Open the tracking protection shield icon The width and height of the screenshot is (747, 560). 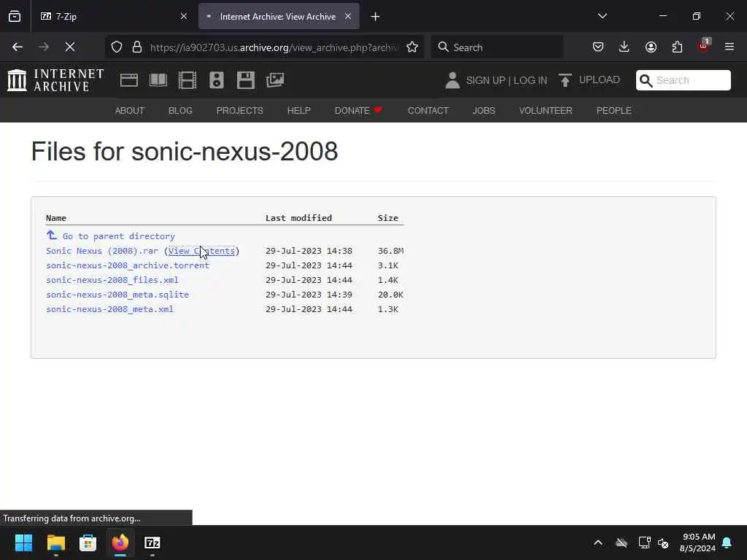coord(117,47)
